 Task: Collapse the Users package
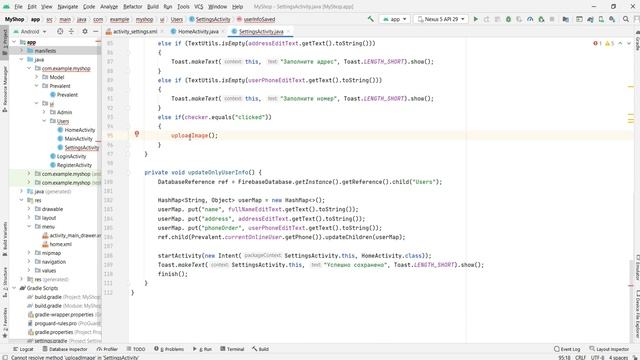[x=44, y=121]
